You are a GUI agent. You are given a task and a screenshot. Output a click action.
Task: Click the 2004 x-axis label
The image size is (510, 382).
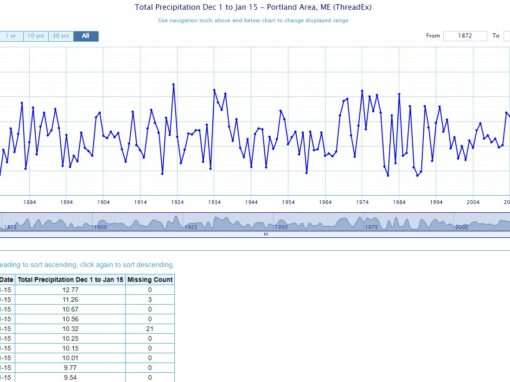click(x=473, y=202)
